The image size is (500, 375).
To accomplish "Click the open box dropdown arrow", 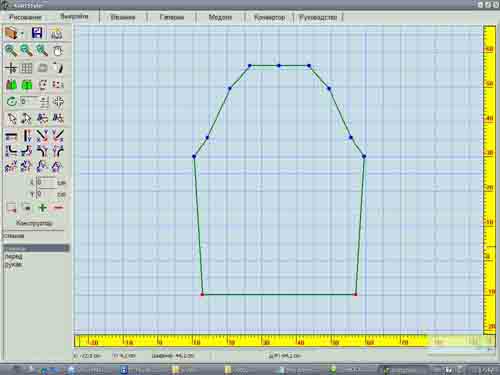I will click(22, 34).
